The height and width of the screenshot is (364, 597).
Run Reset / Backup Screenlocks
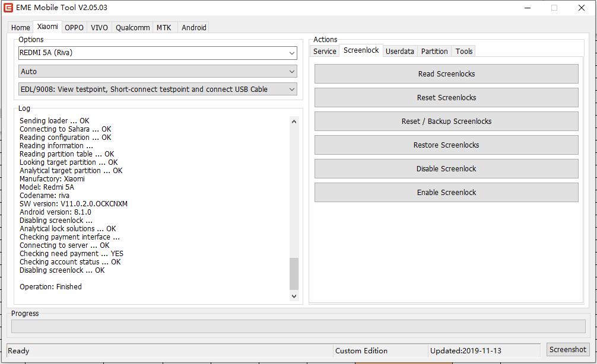coord(446,122)
